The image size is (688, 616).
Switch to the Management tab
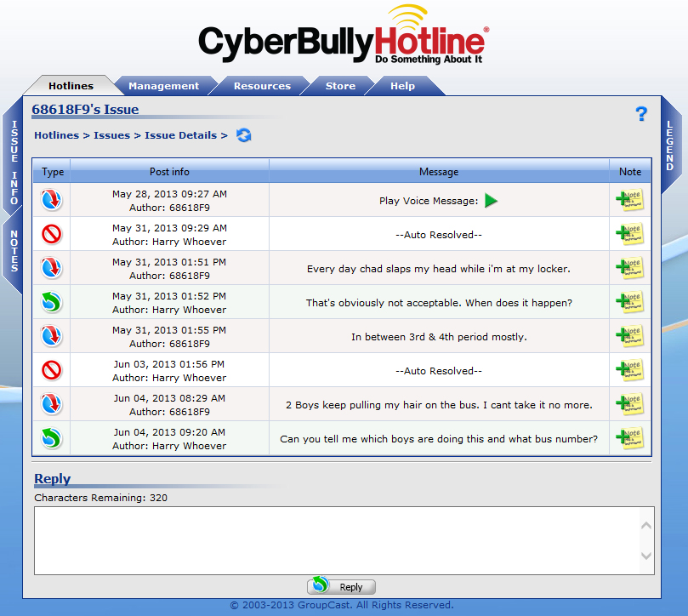click(163, 86)
